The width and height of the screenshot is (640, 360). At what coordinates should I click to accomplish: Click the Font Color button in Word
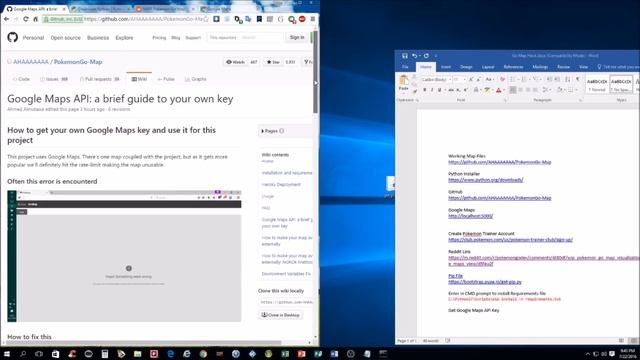498,90
